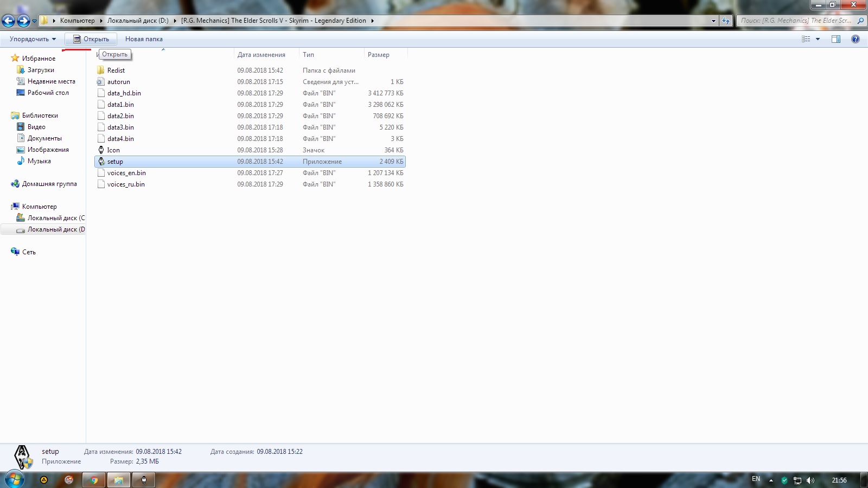Click the Explorer folder taskbar button
Viewport: 868px width, 488px height.
(119, 480)
